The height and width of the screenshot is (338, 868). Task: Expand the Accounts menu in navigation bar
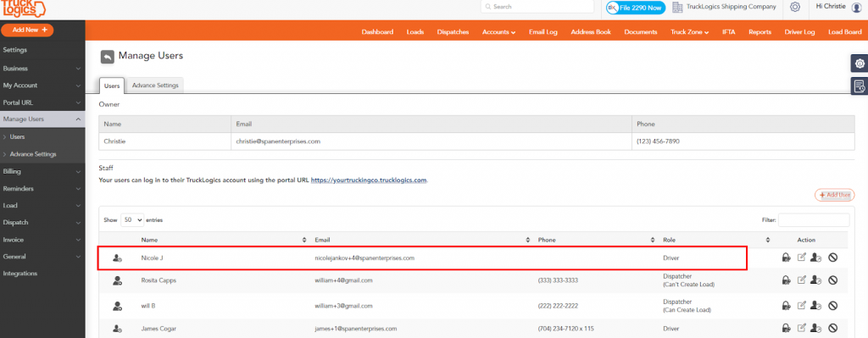pyautogui.click(x=498, y=32)
